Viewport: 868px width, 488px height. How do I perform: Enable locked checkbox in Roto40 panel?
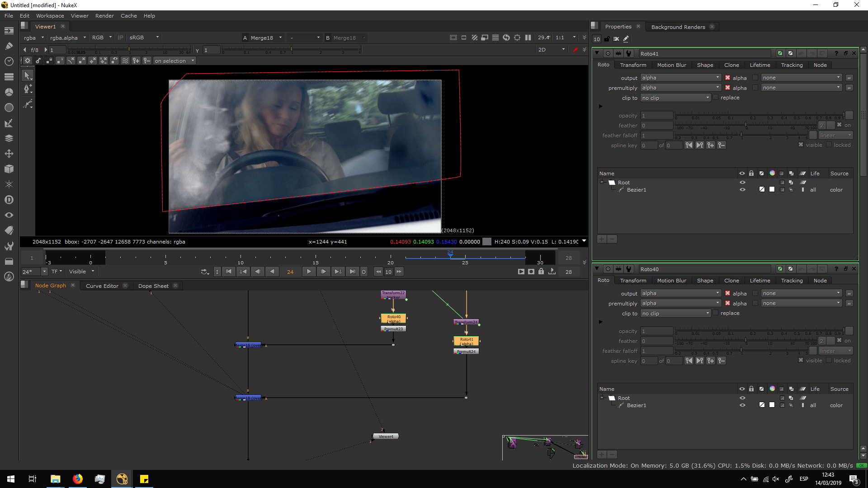coord(829,361)
